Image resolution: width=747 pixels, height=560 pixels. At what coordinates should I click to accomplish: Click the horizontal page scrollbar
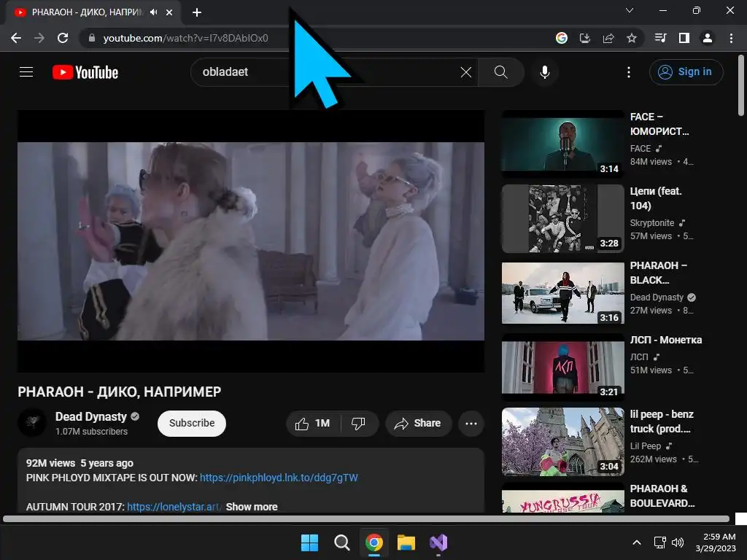click(366, 518)
